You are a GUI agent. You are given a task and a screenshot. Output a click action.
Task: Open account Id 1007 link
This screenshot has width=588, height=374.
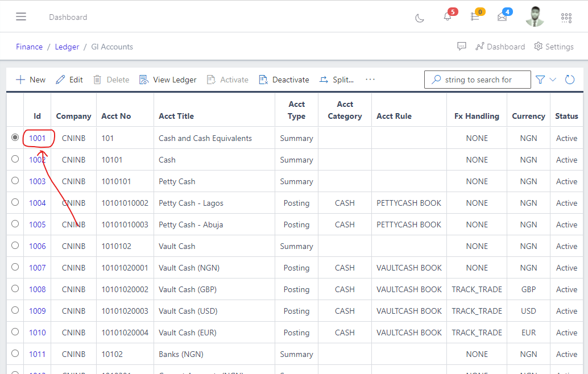[38, 268]
